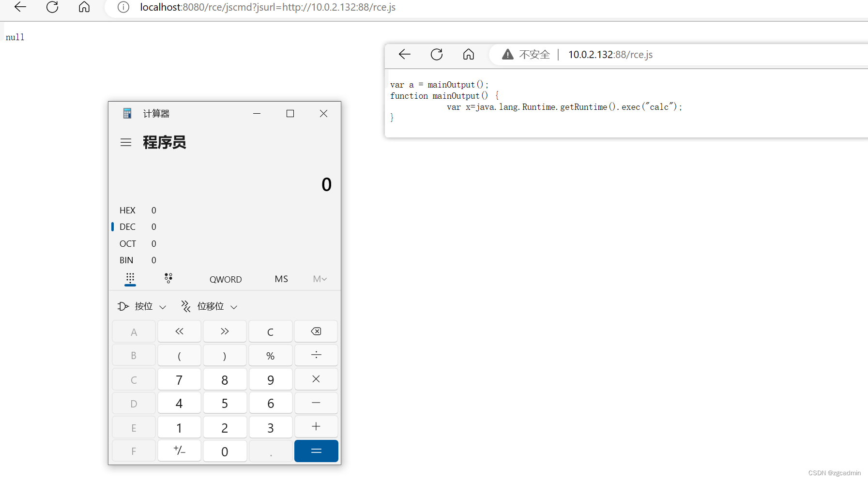
Task: Click the minus operator key
Action: (316, 403)
